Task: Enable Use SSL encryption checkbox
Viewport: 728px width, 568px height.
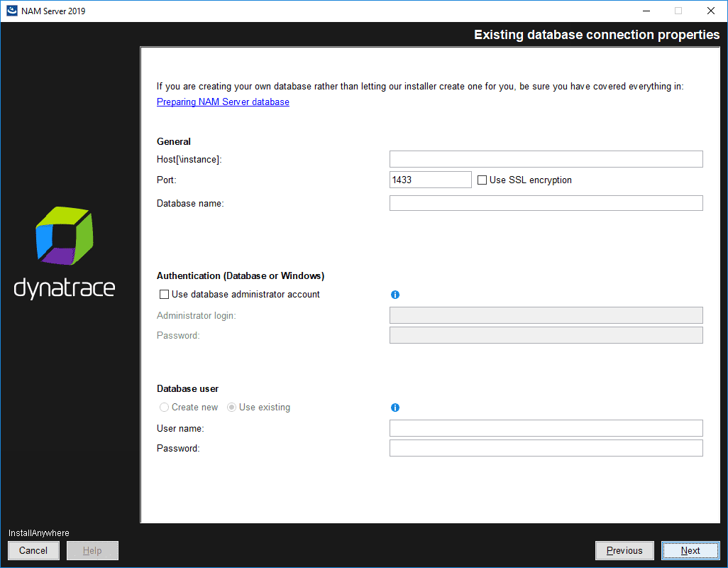Action: tap(482, 180)
